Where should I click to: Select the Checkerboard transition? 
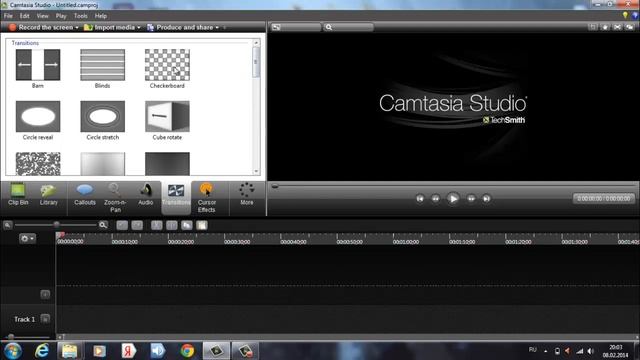(167, 69)
